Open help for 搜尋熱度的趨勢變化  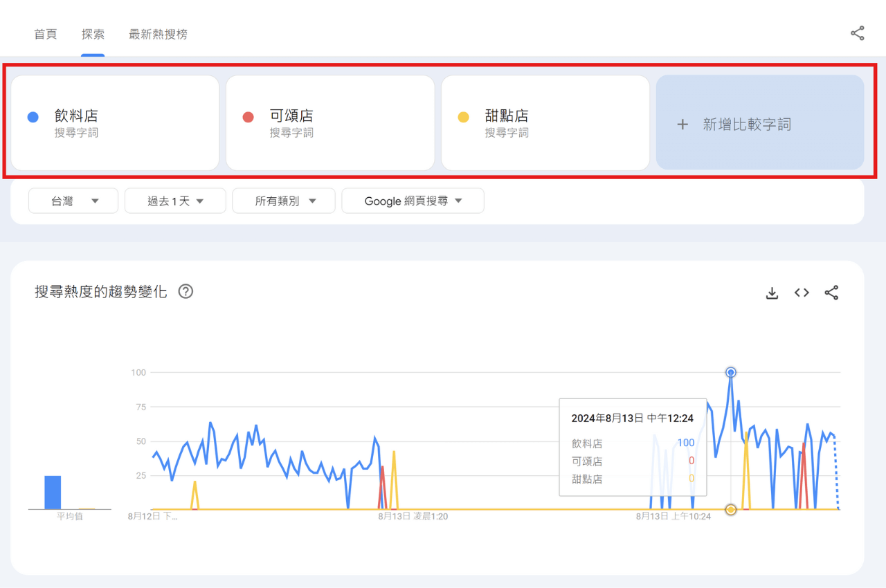pyautogui.click(x=186, y=291)
